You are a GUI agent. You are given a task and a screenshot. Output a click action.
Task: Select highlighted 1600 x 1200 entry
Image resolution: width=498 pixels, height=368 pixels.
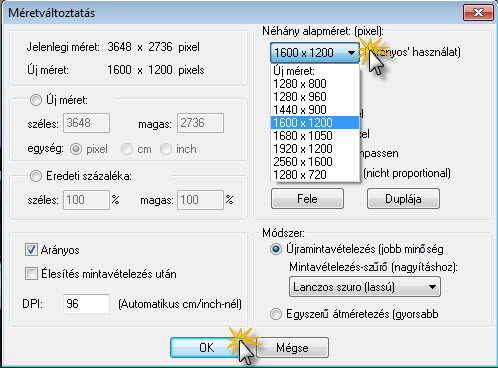(x=315, y=123)
